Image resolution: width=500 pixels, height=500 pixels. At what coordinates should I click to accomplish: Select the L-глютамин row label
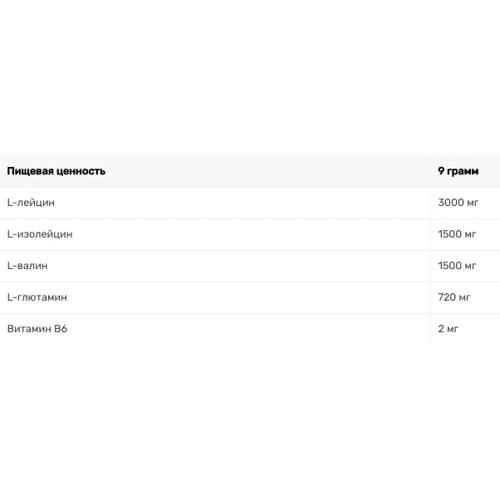click(x=37, y=297)
